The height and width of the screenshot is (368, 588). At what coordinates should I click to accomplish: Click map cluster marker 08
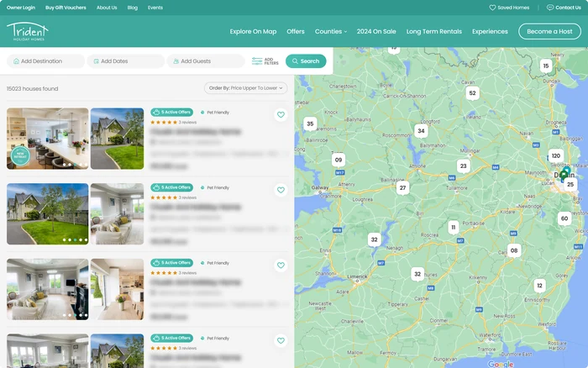(x=514, y=250)
